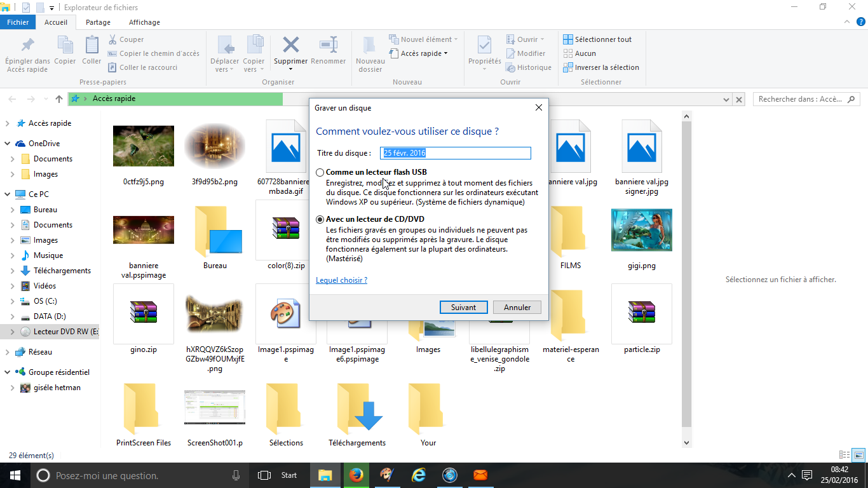Screen dimensions: 868x488
Task: Click the up-arrow parent folder button
Action: [59, 99]
